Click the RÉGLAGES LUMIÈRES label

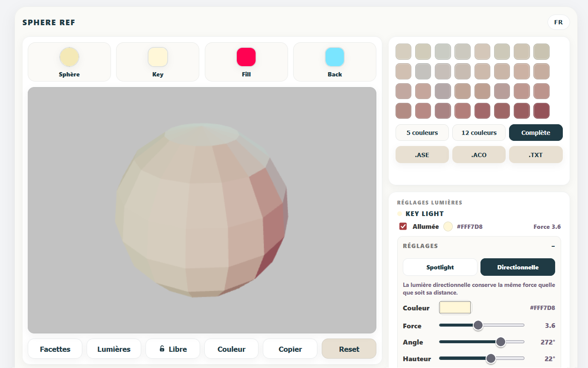(x=430, y=203)
